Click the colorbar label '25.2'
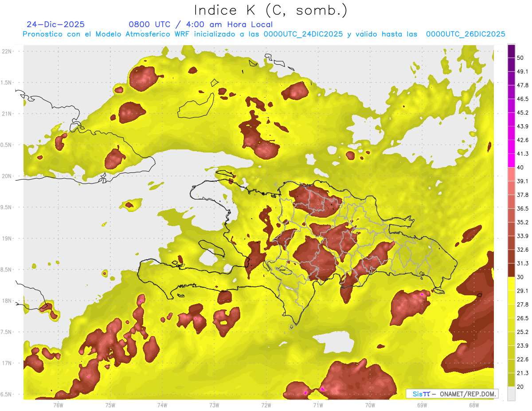 click(x=523, y=332)
